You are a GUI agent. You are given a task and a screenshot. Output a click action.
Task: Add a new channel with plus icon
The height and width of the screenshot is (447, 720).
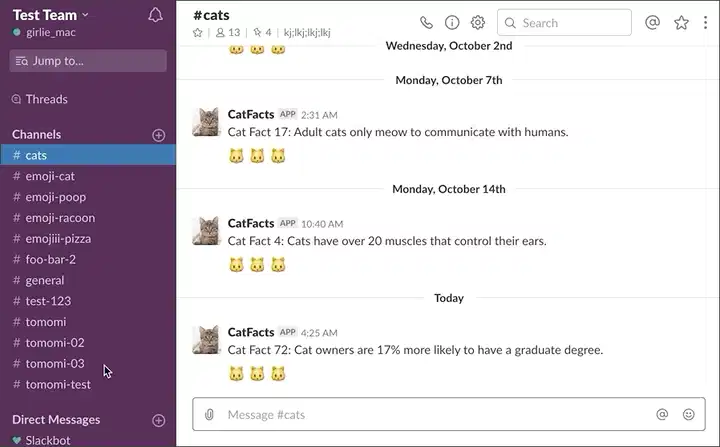coord(158,135)
